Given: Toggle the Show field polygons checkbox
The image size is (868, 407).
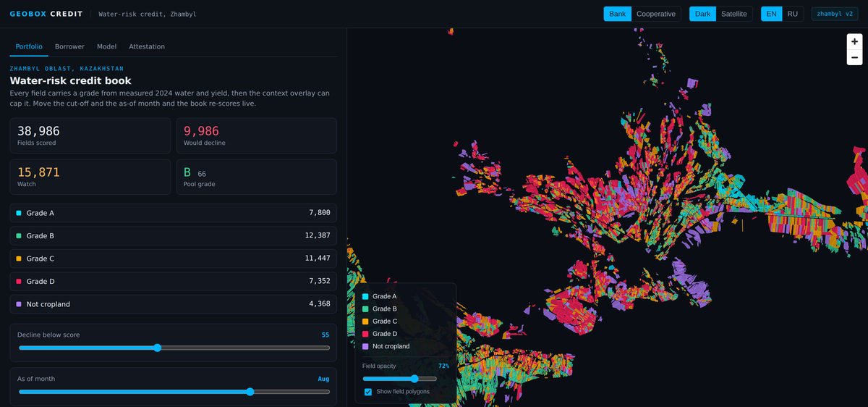Looking at the screenshot, I should click(368, 392).
